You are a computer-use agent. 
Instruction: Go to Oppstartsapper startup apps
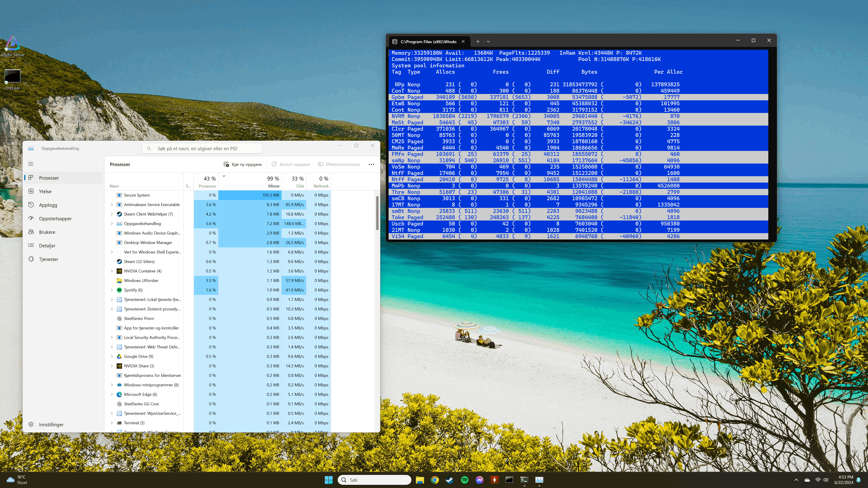point(55,218)
